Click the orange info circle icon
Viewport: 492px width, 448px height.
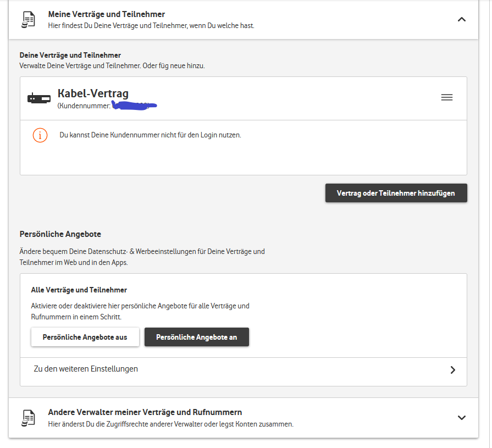(40, 135)
